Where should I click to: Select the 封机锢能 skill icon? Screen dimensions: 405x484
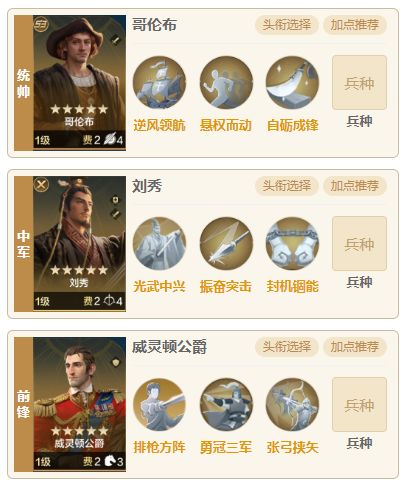[x=292, y=244]
